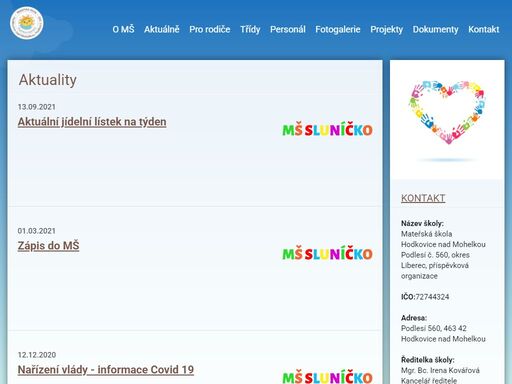Screen dimensions: 512x384
Task: Open the Zápis do MŠ article link
Action: tap(48, 246)
